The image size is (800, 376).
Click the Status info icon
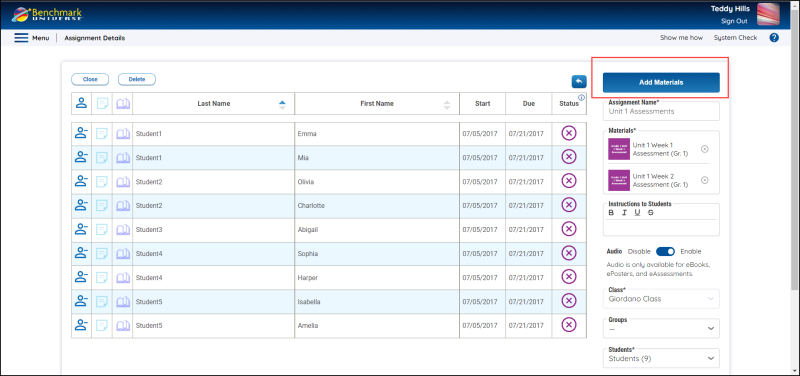coord(581,97)
